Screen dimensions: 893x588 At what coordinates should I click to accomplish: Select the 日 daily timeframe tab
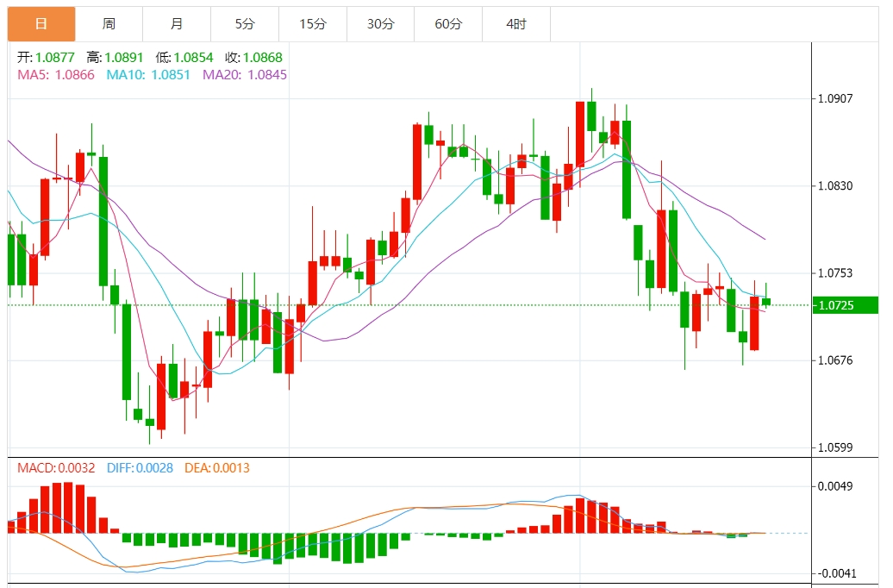point(41,24)
